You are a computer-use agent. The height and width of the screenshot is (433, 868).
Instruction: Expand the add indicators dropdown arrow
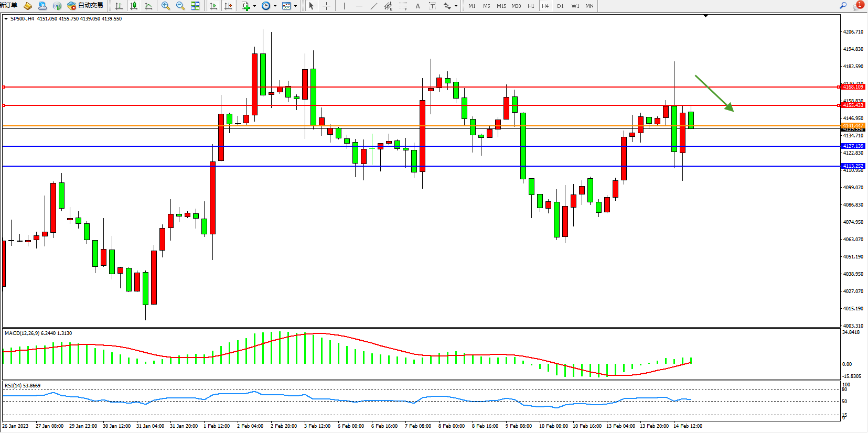tap(255, 6)
